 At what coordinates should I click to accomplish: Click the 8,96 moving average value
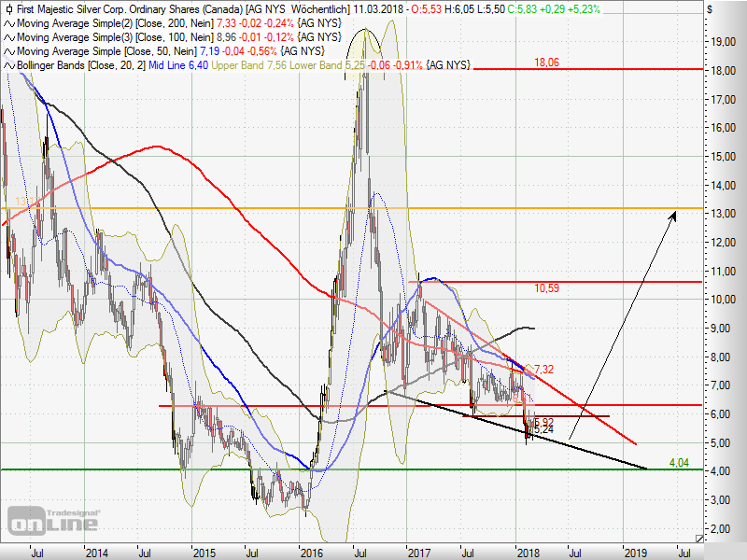pyautogui.click(x=226, y=37)
